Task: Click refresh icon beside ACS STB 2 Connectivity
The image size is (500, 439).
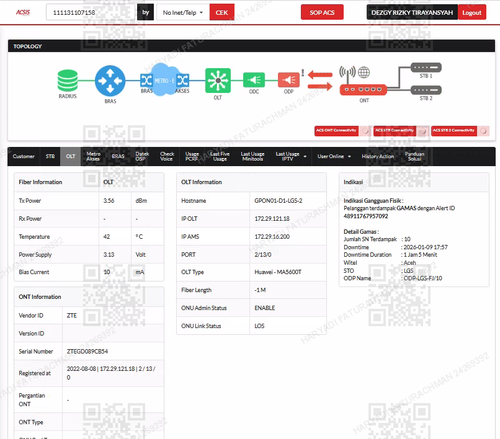Action: coord(484,131)
